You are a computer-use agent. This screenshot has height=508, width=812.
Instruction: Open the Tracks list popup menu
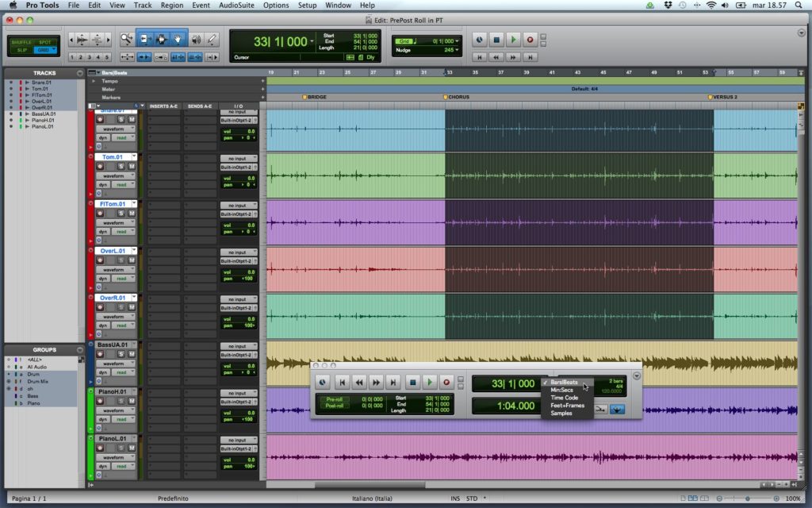[80, 73]
